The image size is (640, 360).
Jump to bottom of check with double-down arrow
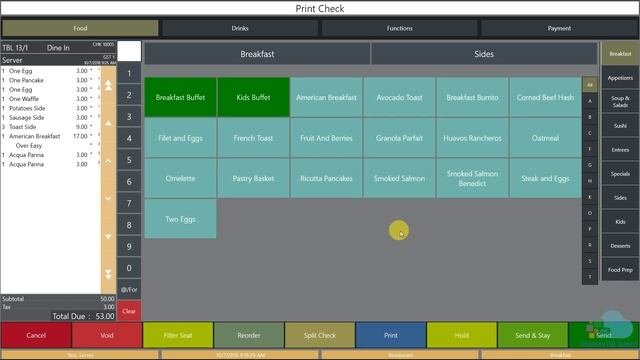click(x=108, y=274)
